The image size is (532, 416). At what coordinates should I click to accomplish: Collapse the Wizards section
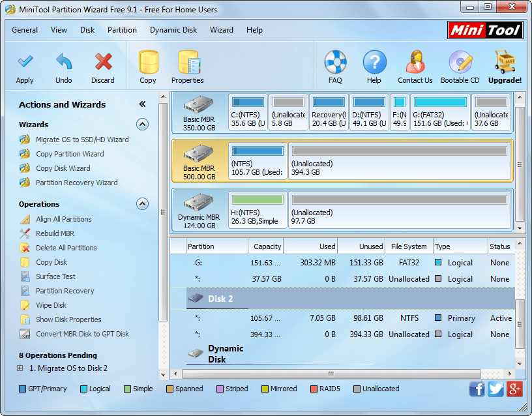[143, 125]
